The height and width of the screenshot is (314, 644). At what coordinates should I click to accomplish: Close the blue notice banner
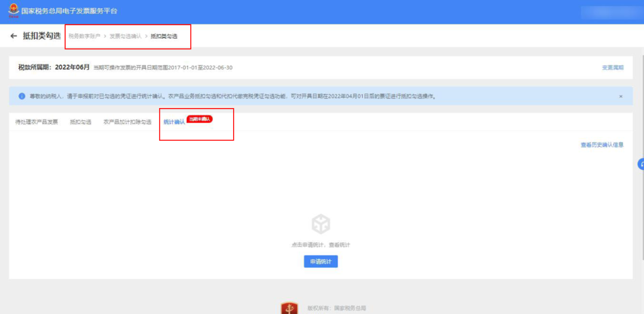pyautogui.click(x=620, y=96)
